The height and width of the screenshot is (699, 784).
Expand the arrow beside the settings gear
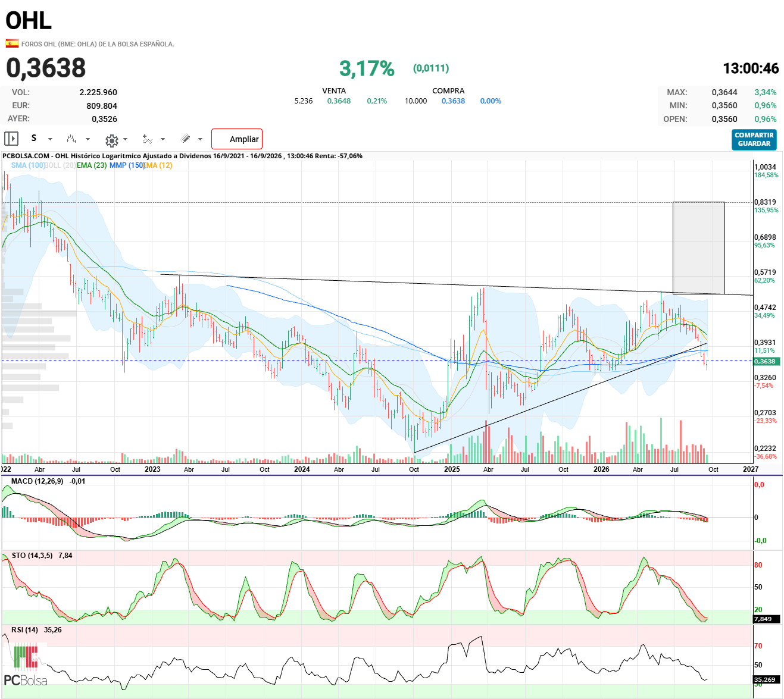tap(125, 140)
